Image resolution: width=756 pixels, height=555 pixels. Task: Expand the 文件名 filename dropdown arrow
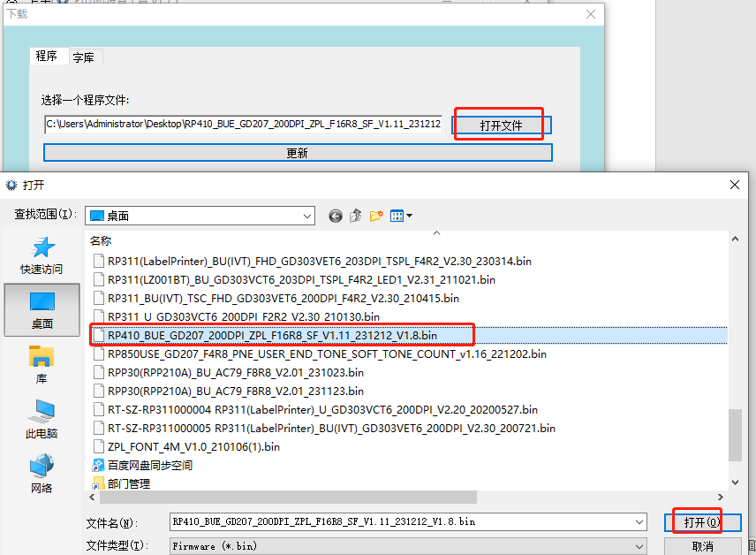[639, 522]
